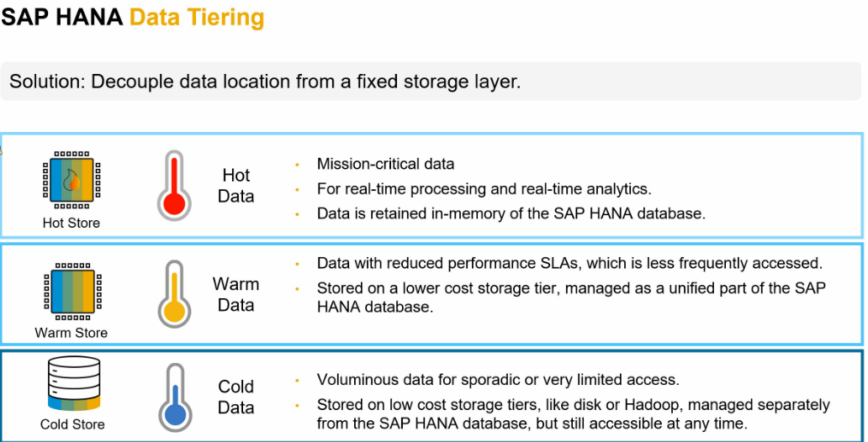Select the "Cold Data" label
868x442 pixels.
click(236, 397)
